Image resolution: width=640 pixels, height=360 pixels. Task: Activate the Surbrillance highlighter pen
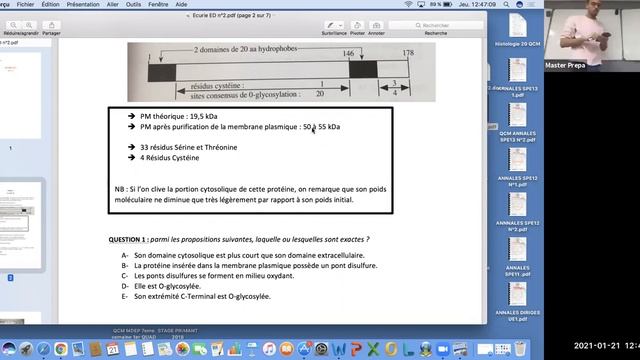(331, 25)
